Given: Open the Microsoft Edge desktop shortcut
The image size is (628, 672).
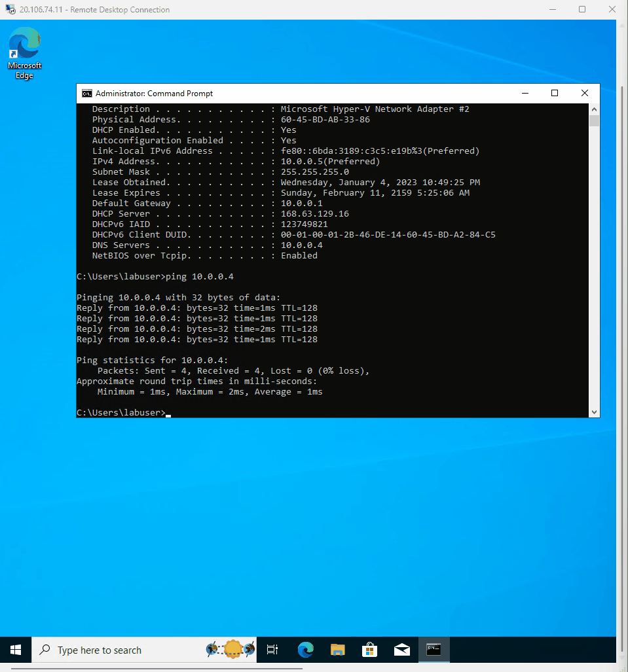Looking at the screenshot, I should pos(24,53).
